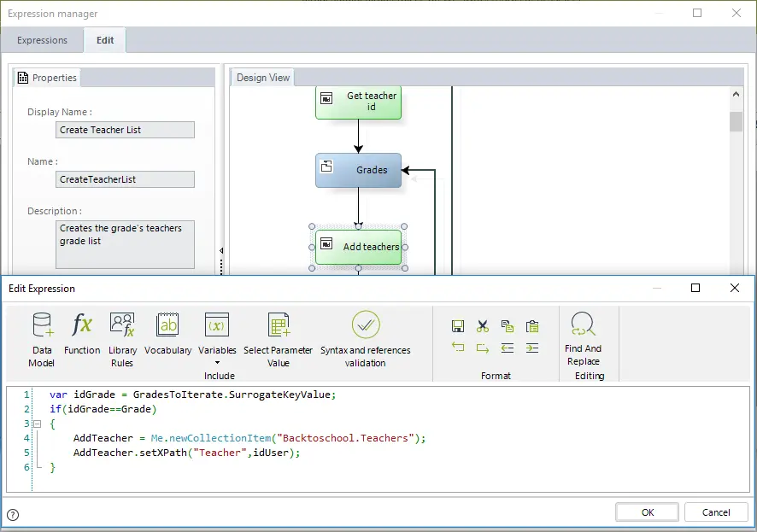The height and width of the screenshot is (532, 757).
Task: Paste from clipboard icon
Action: [x=532, y=326]
